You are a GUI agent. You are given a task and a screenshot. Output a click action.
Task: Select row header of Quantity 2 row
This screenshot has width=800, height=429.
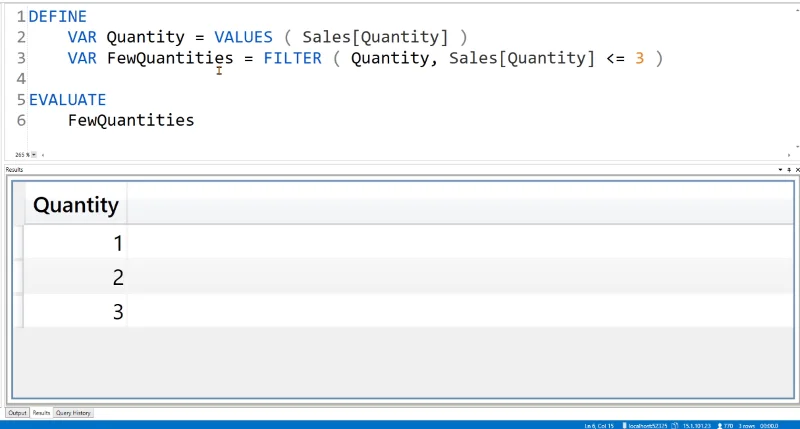(18, 277)
